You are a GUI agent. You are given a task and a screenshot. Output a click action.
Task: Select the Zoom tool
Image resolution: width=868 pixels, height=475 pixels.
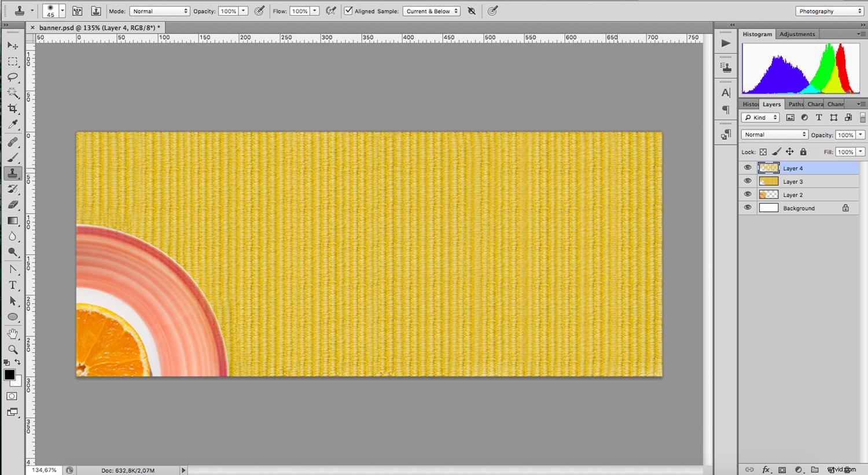[13, 349]
